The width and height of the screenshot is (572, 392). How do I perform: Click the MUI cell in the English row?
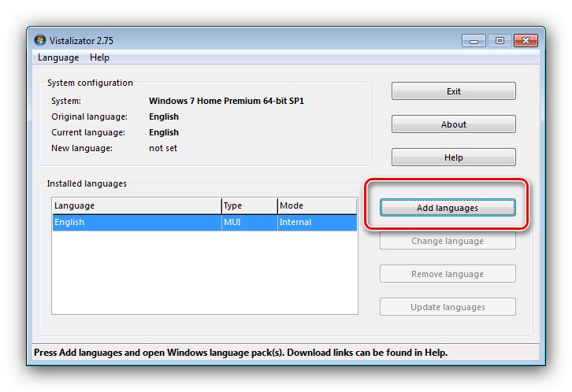(x=250, y=222)
